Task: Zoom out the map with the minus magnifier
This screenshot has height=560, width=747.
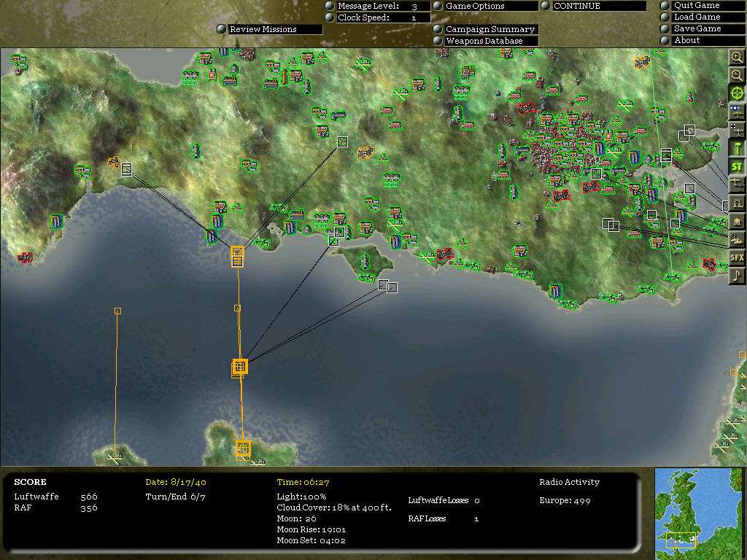Action: click(737, 75)
